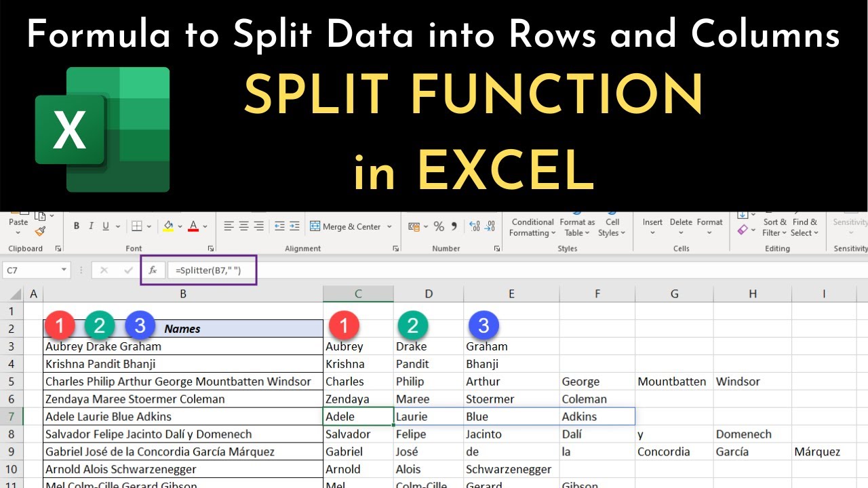This screenshot has height=488, width=868.
Task: Click the Clear eraser icon
Action: 743,230
